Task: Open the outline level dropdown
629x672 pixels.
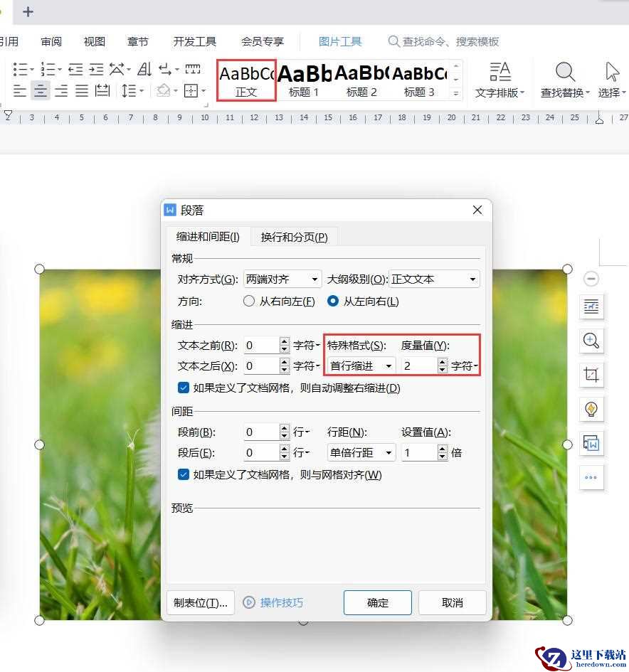Action: [434, 279]
